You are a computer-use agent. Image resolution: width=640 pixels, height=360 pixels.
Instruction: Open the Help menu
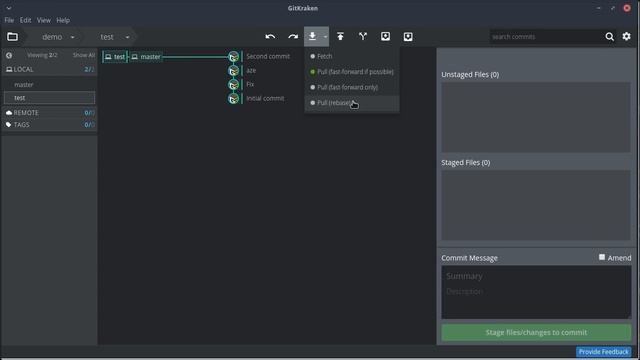[x=63, y=20]
